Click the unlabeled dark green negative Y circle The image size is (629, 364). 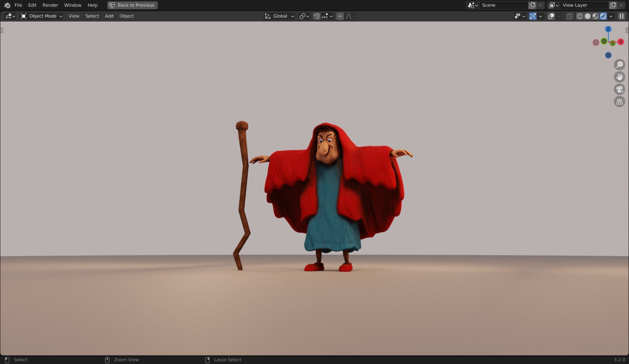[x=604, y=41]
